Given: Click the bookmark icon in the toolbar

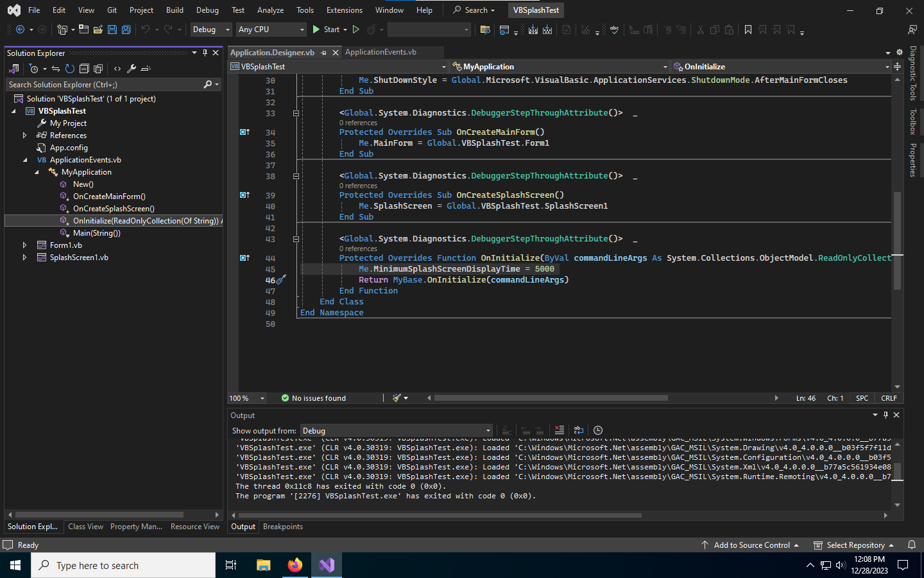Looking at the screenshot, I should tap(748, 30).
